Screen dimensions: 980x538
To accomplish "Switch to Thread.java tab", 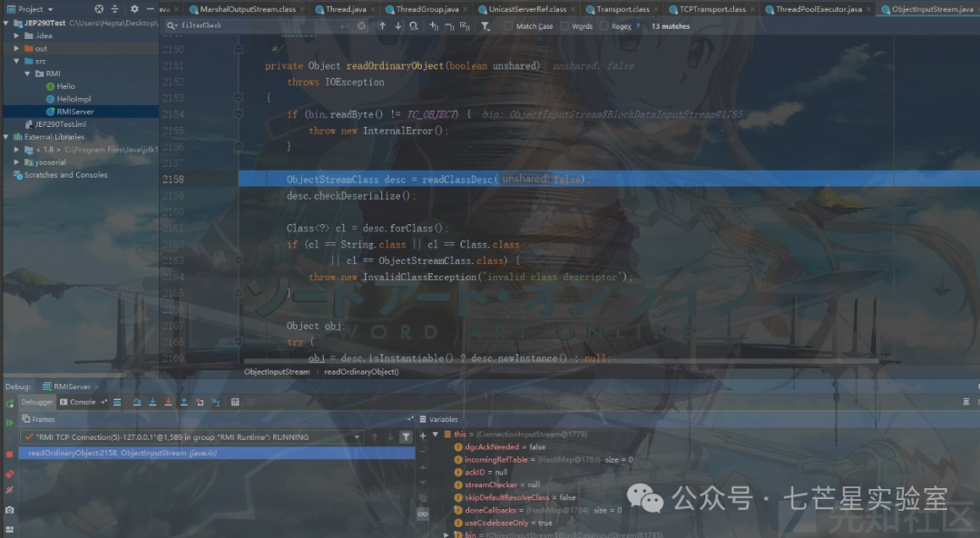I will [x=346, y=9].
